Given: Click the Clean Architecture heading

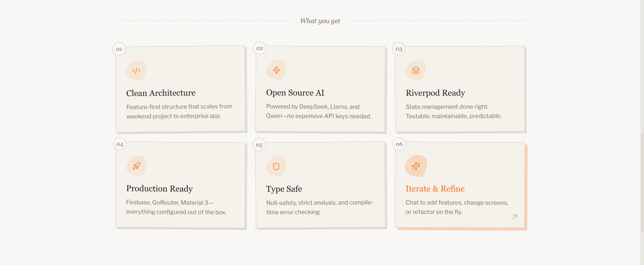Looking at the screenshot, I should coord(161,93).
